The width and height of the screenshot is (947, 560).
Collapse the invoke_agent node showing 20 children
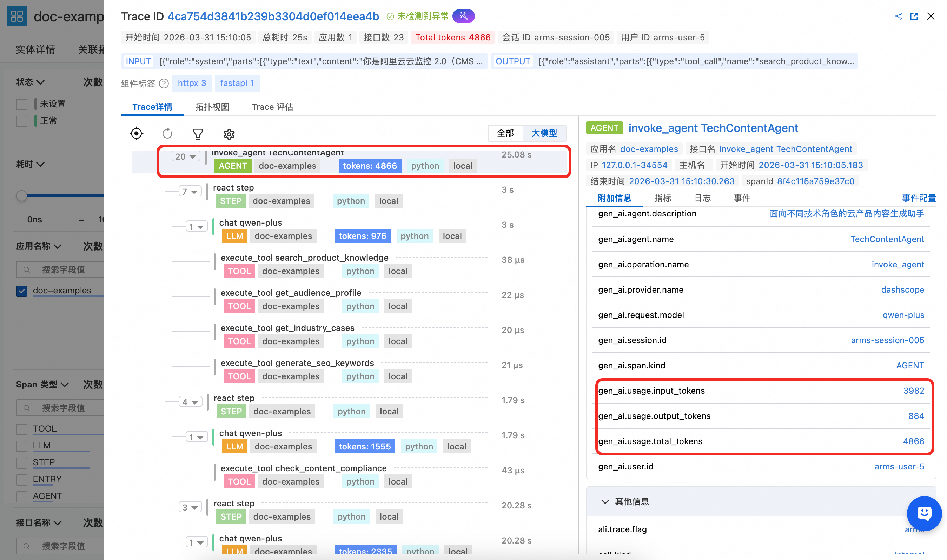tap(186, 156)
